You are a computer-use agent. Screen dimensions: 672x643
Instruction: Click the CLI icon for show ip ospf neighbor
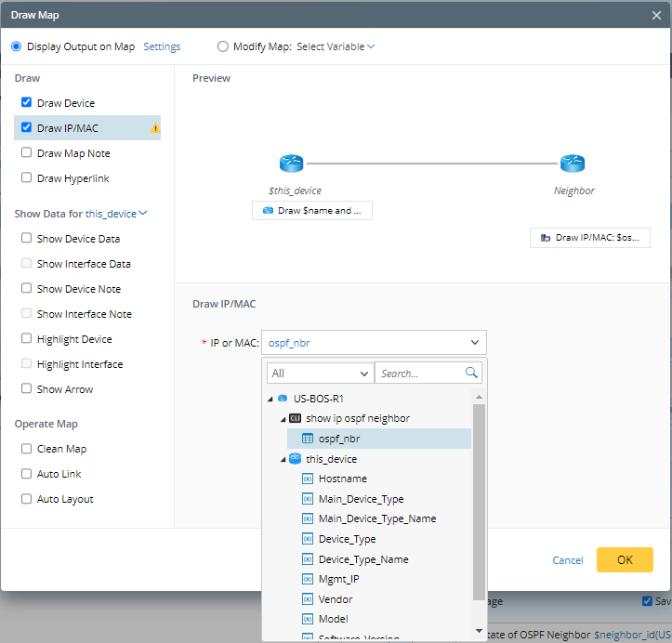[295, 418]
